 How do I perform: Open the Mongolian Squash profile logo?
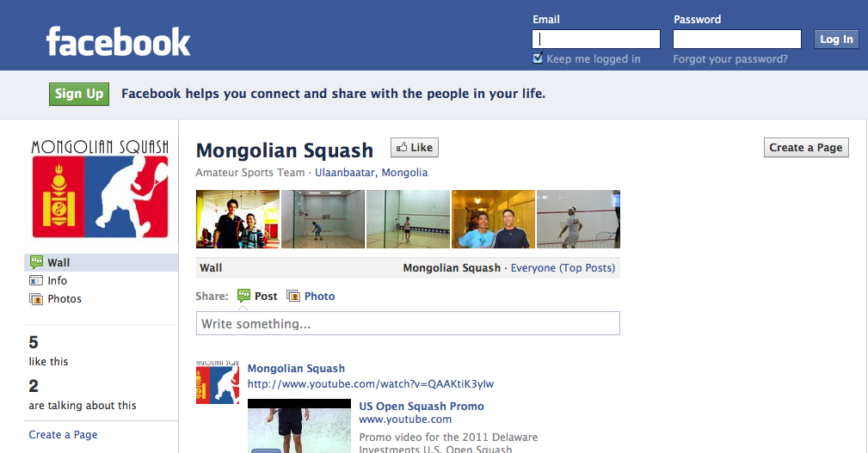100,188
